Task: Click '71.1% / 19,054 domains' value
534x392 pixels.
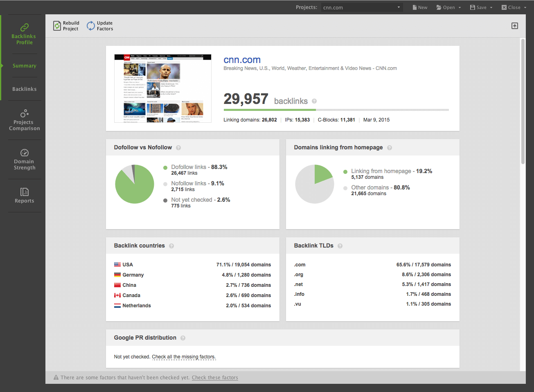Action: (243, 265)
